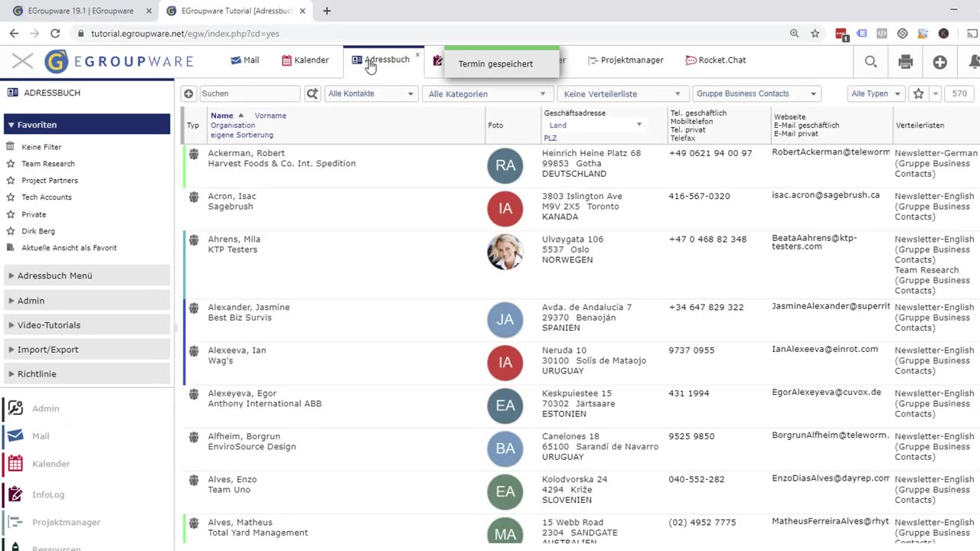Open a new browser tab
This screenshot has width=980, height=551.
point(327,11)
